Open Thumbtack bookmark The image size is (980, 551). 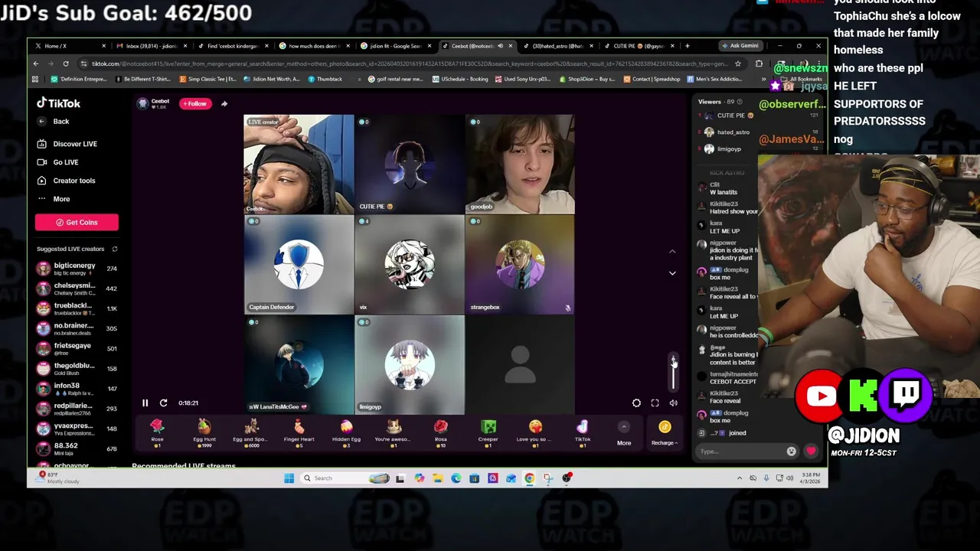[325, 79]
